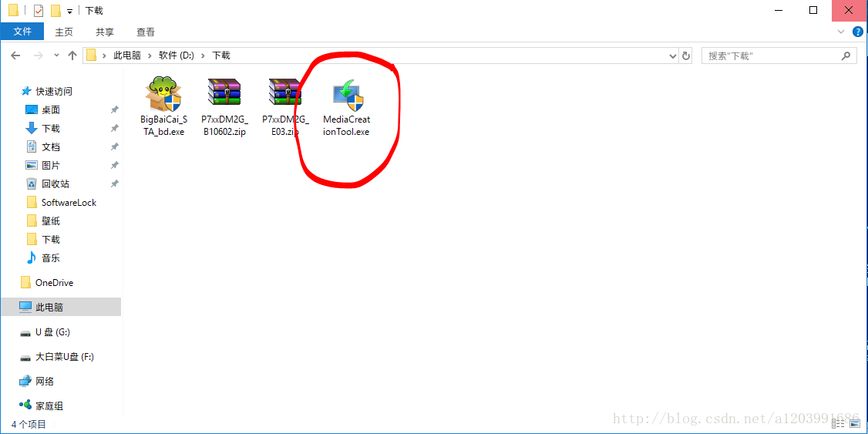Click the 搜索"下载" search box
This screenshot has width=868, height=434.
tap(771, 56)
